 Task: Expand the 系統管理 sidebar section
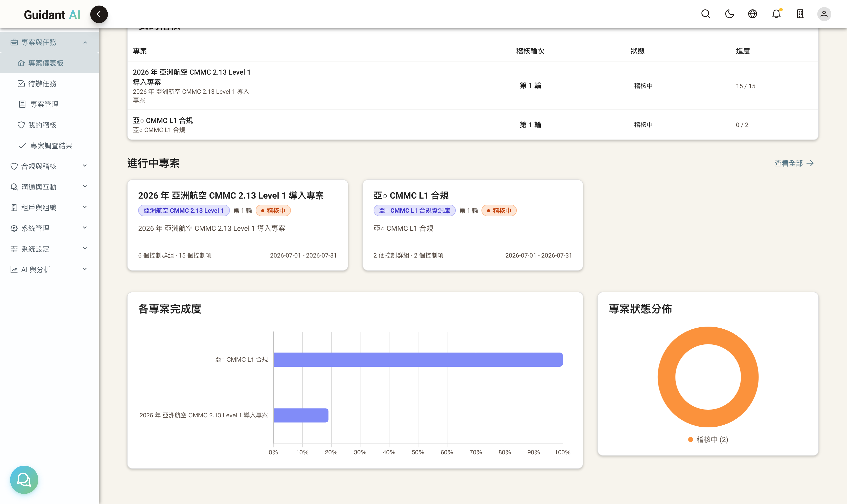(49, 228)
